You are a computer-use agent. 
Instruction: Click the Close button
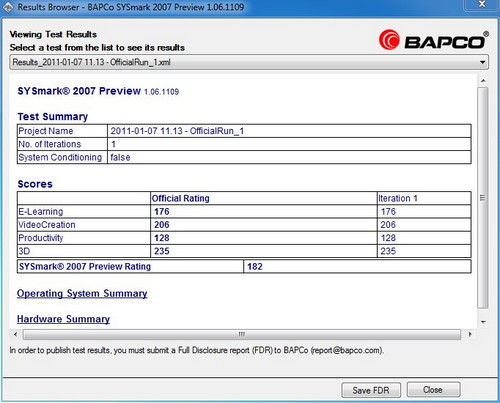click(x=433, y=390)
